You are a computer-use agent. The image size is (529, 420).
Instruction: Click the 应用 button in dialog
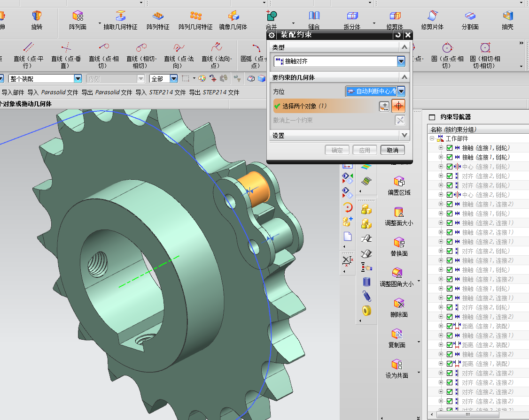[x=365, y=150]
